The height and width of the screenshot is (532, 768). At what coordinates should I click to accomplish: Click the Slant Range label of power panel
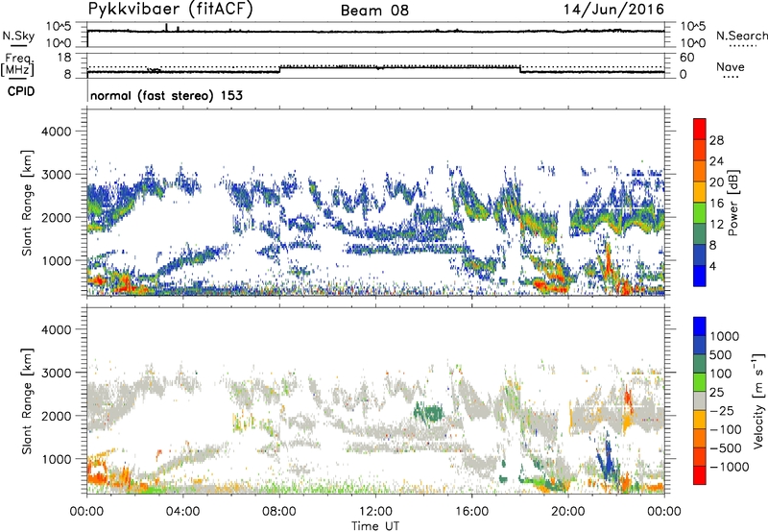click(27, 203)
